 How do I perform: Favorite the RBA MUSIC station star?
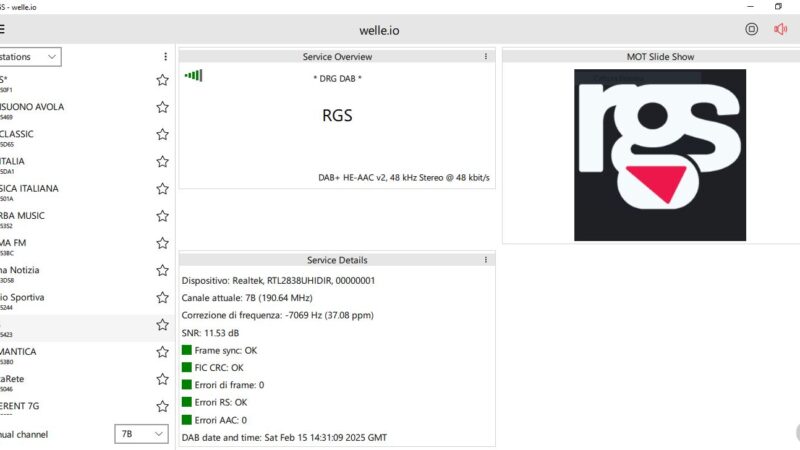click(x=162, y=216)
